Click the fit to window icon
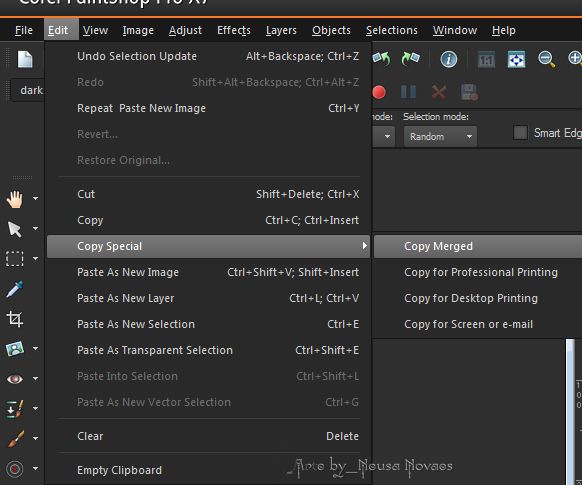This screenshot has height=485, width=582. [x=516, y=60]
